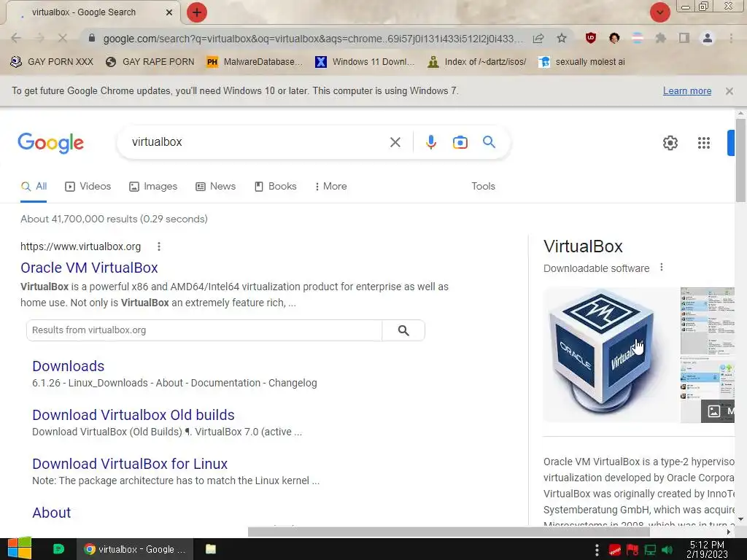This screenshot has width=747, height=560.
Task: Expand the More search categories menu
Action: [x=330, y=186]
